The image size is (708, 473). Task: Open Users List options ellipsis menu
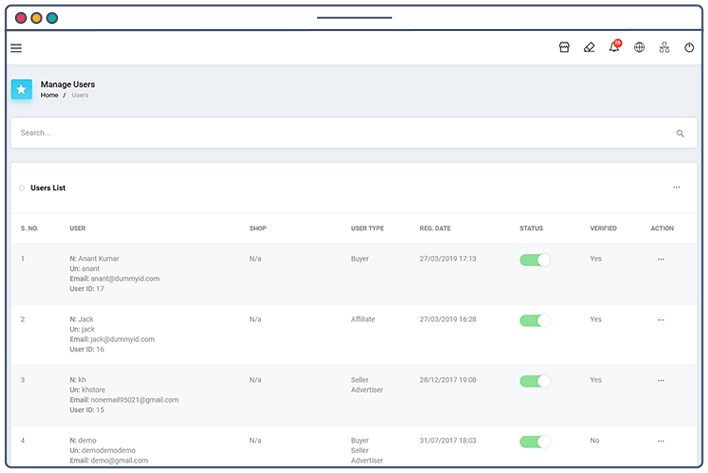tap(676, 187)
